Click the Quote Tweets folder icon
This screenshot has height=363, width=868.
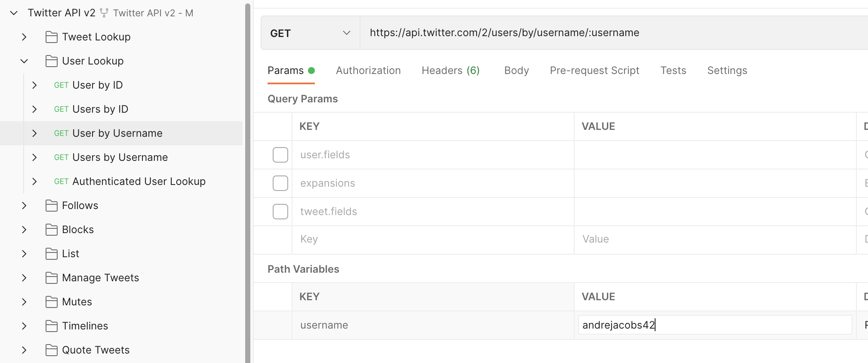52,350
